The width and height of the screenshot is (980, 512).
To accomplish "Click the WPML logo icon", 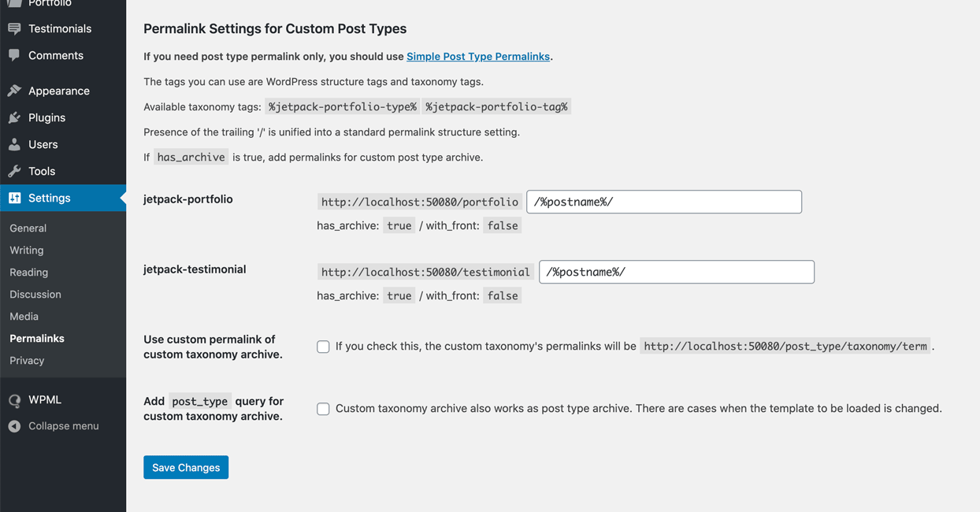I will coord(14,400).
